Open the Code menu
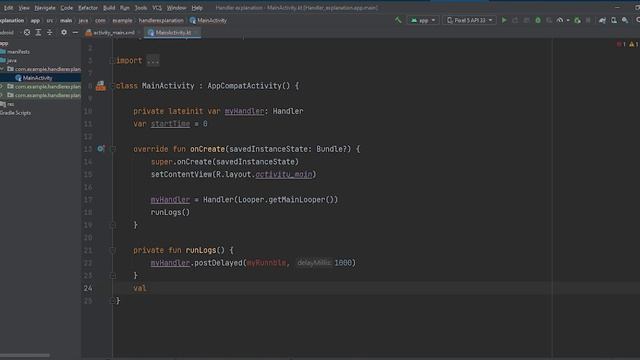 click(x=67, y=8)
